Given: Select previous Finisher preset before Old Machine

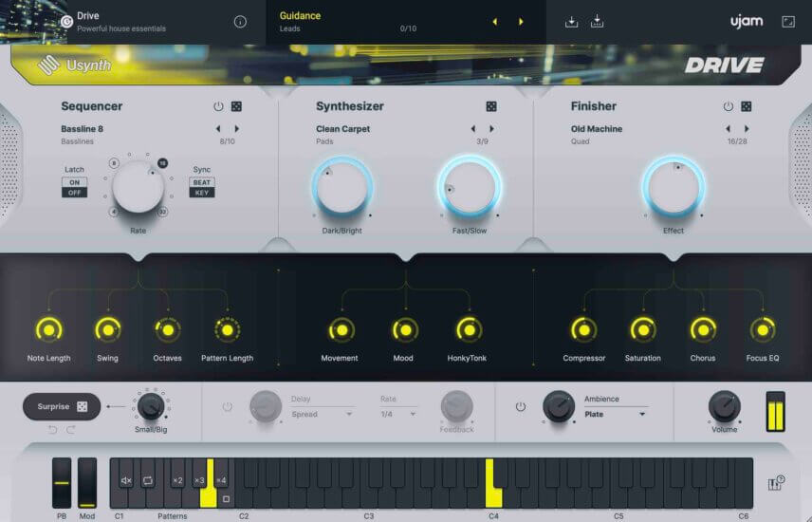Looking at the screenshot, I should 728,128.
